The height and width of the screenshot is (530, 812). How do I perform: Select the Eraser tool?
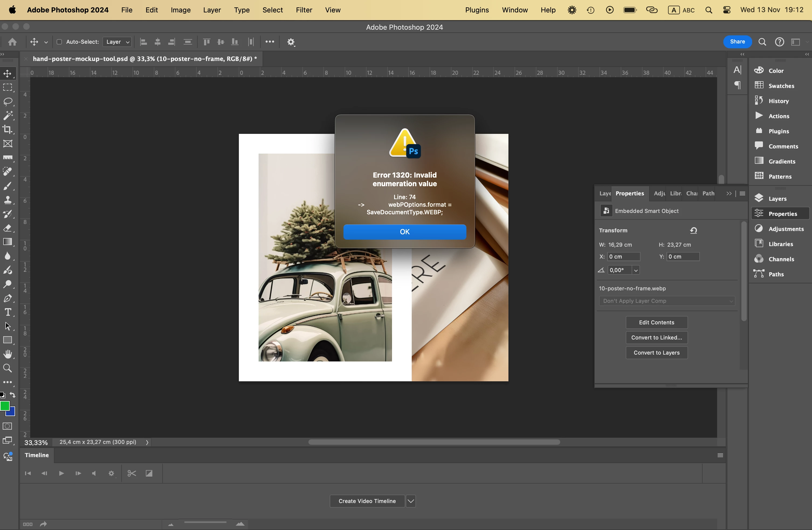pyautogui.click(x=8, y=228)
